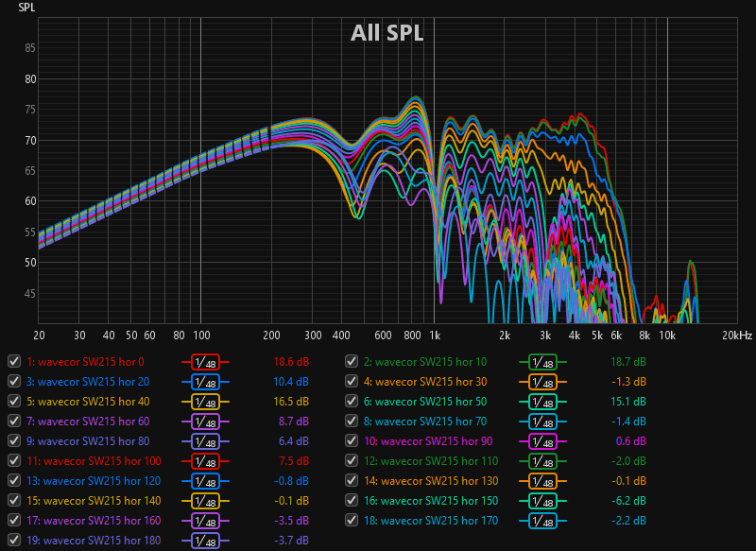Untick the checkbox for trace 1: hor 0
756x551 pixels.
click(x=14, y=361)
